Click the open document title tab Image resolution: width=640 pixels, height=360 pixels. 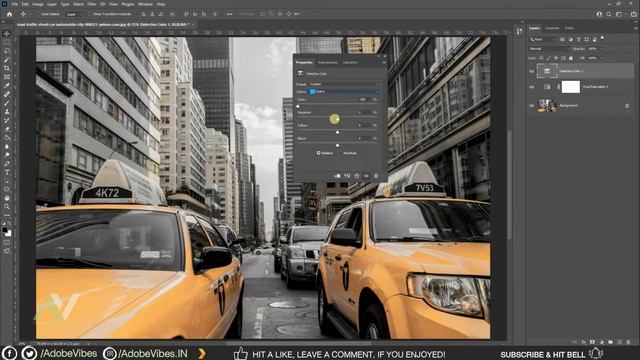[x=103, y=24]
